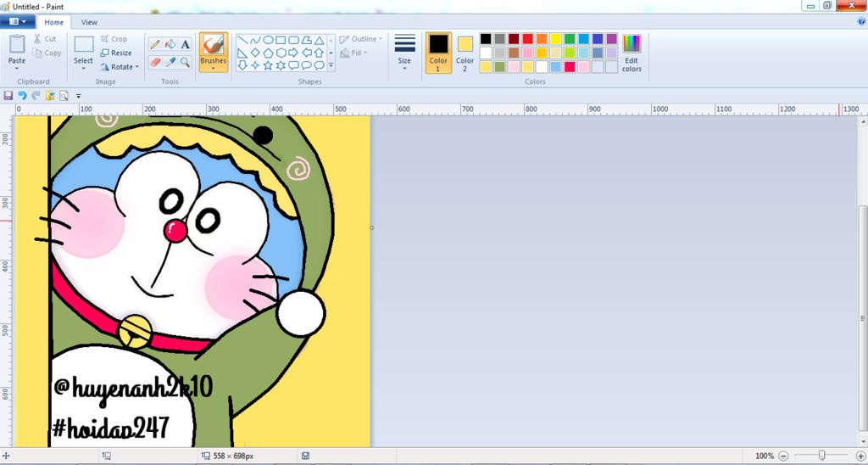Choose the Four-point star shape
The height and width of the screenshot is (465, 868).
coord(255,65)
